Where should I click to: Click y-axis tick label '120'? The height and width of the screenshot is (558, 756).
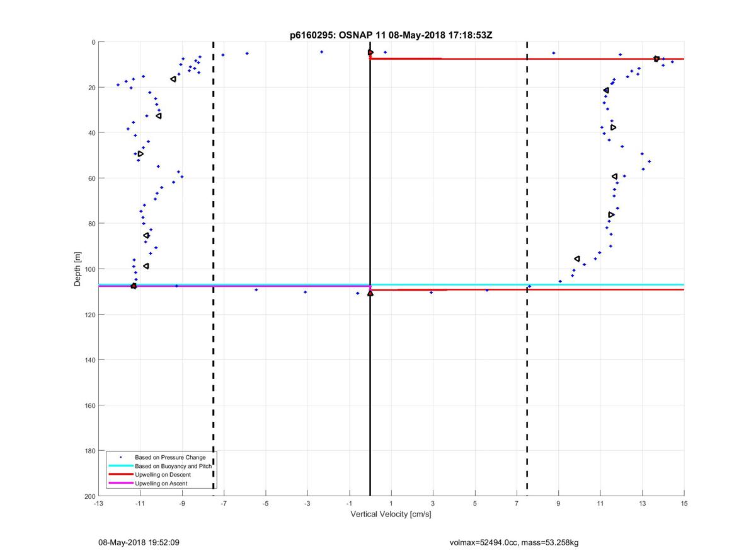coord(89,315)
